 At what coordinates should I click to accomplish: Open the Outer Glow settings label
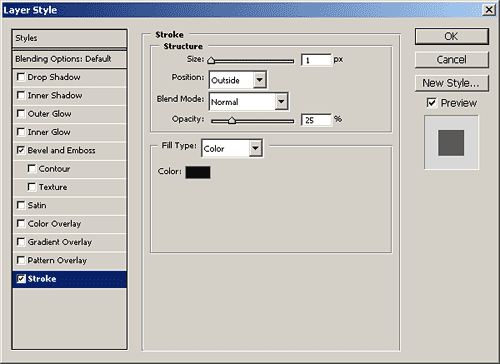49,114
